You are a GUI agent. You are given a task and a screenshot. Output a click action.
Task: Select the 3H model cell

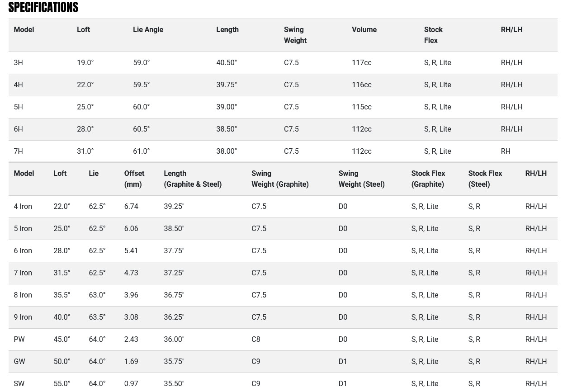[18, 63]
